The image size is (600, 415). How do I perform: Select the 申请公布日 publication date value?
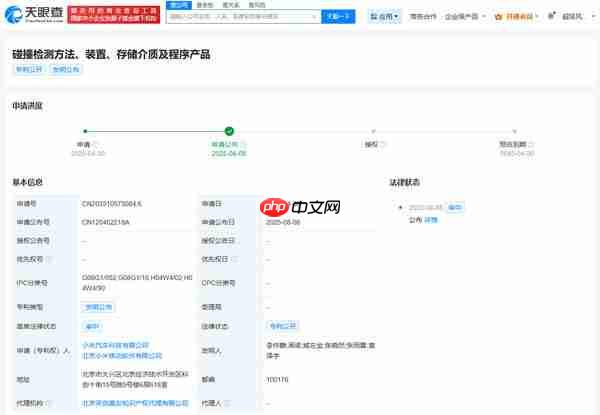pyautogui.click(x=283, y=222)
